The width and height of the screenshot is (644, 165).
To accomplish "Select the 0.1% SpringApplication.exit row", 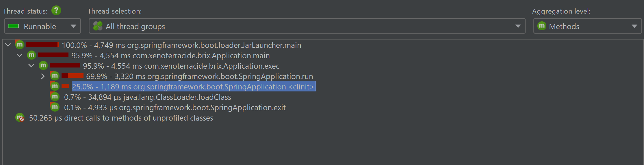I will [175, 108].
